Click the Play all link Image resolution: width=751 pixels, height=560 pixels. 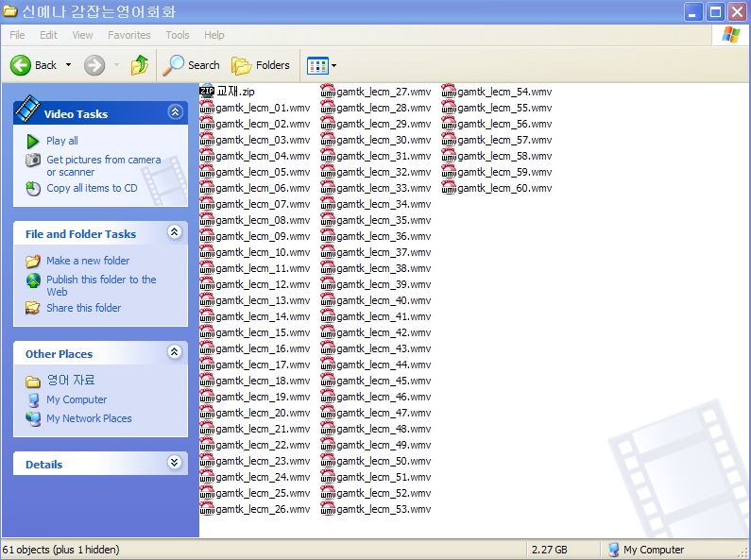tap(61, 141)
